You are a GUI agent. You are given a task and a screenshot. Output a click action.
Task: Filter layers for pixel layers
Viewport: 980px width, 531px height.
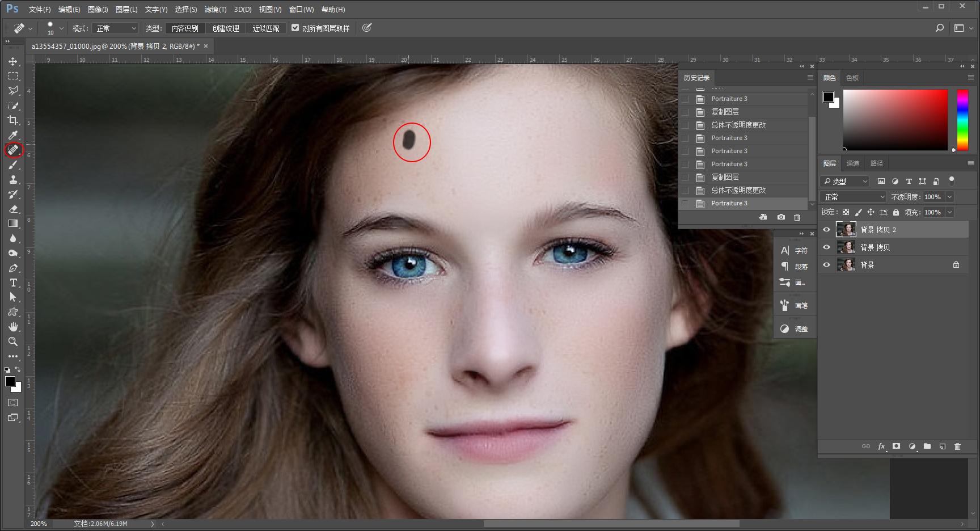tap(881, 182)
